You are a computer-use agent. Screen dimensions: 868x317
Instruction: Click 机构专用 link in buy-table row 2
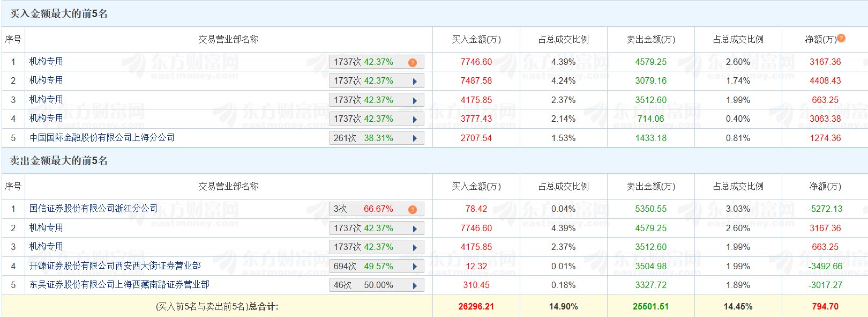46,80
